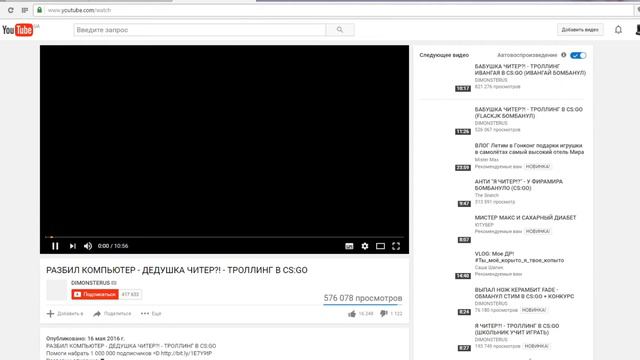Reload the page with browser refresh icon

(x=11, y=10)
